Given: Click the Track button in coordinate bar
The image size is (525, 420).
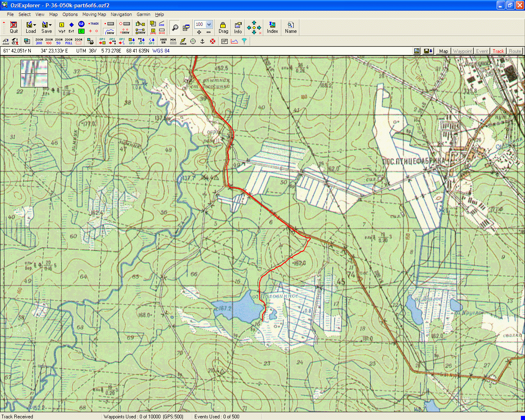Looking at the screenshot, I should (x=498, y=51).
